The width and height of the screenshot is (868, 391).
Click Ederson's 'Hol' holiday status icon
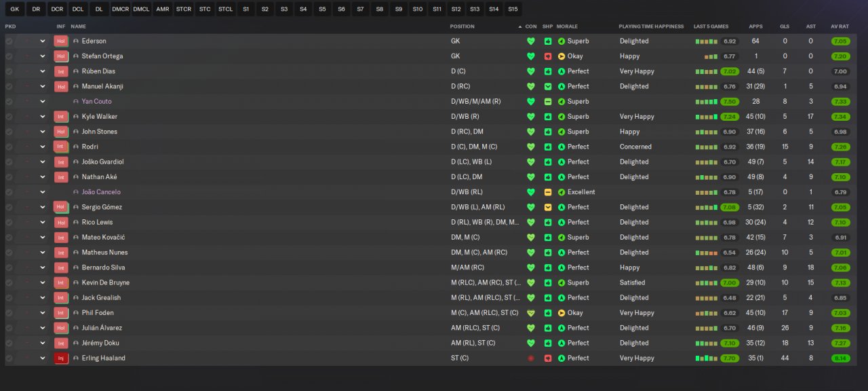click(x=60, y=41)
